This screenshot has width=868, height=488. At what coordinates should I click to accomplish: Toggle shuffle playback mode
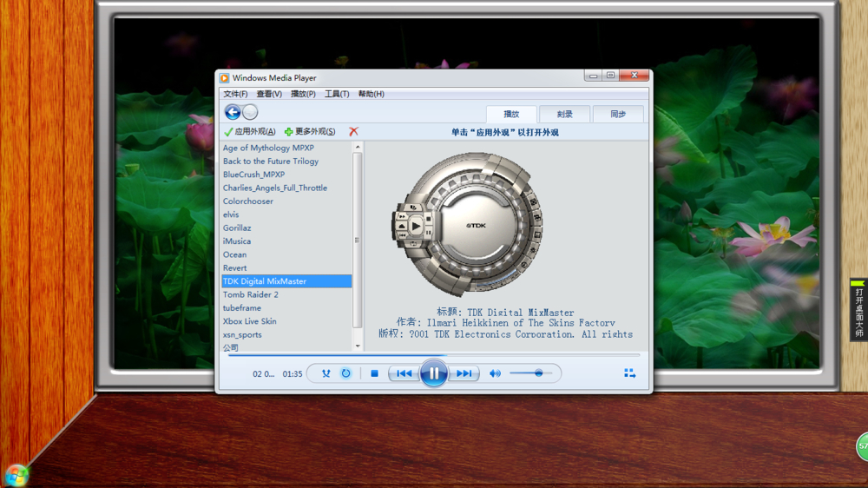[x=326, y=373]
